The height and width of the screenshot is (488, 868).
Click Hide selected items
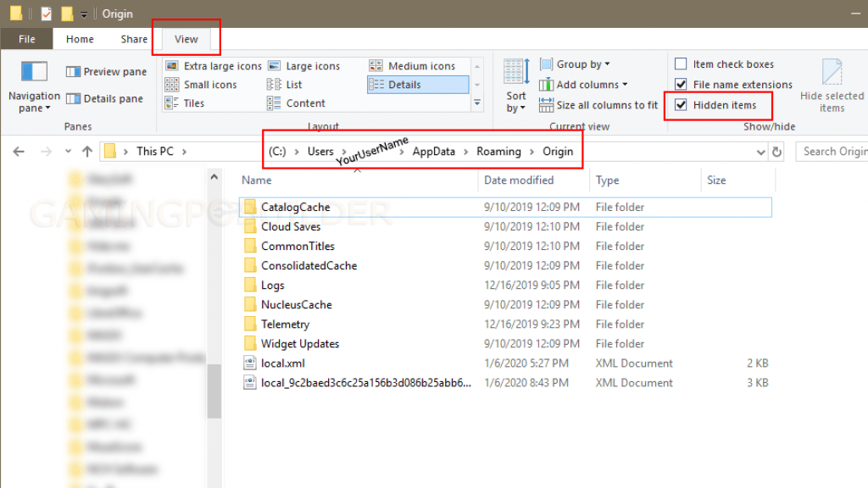[x=832, y=84]
